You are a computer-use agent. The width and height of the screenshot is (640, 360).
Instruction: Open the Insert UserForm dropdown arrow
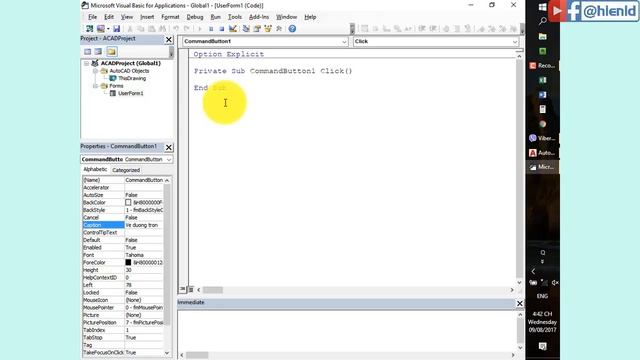pyautogui.click(x=108, y=29)
